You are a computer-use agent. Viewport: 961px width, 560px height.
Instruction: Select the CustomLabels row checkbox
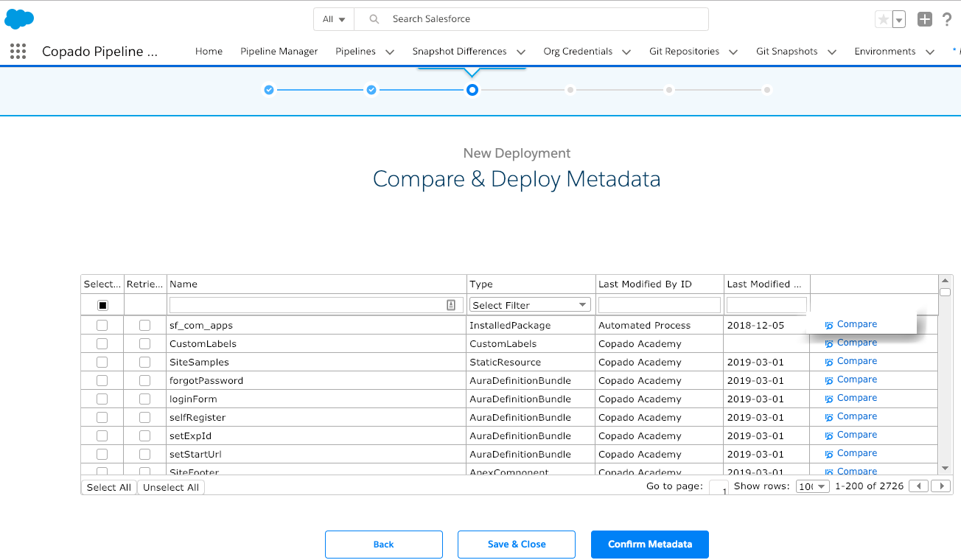tap(102, 343)
